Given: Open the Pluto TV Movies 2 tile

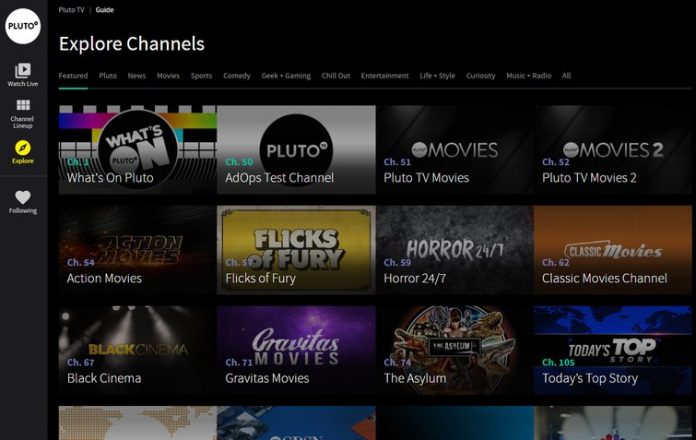Looking at the screenshot, I should point(613,150).
